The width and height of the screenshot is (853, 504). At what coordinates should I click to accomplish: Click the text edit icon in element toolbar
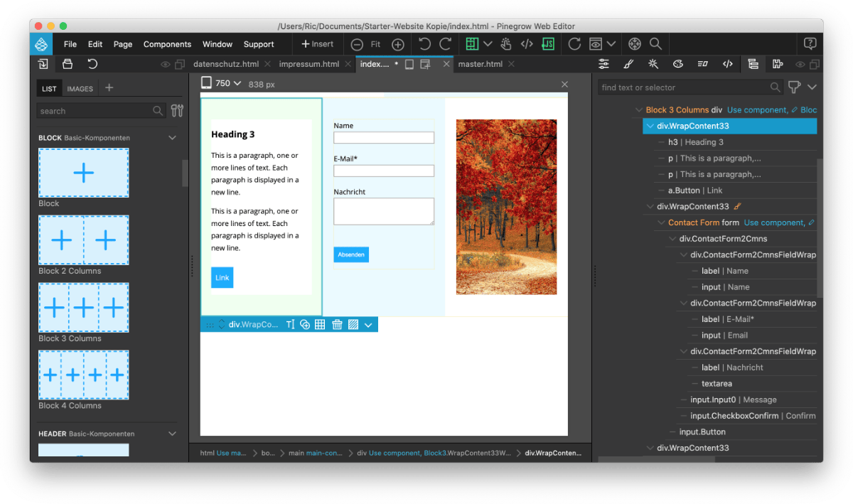tap(290, 324)
